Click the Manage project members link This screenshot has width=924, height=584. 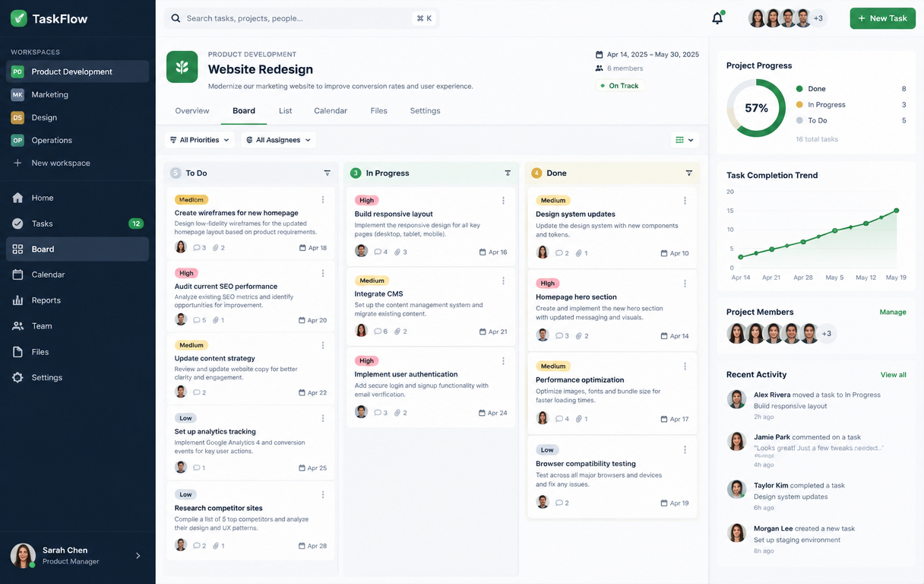(893, 312)
